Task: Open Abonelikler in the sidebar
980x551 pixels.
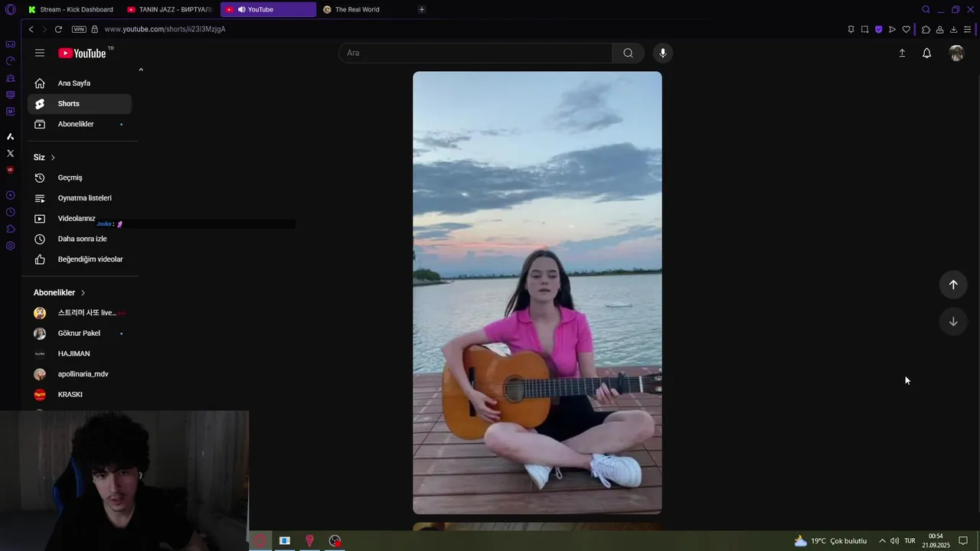Action: pos(80,124)
